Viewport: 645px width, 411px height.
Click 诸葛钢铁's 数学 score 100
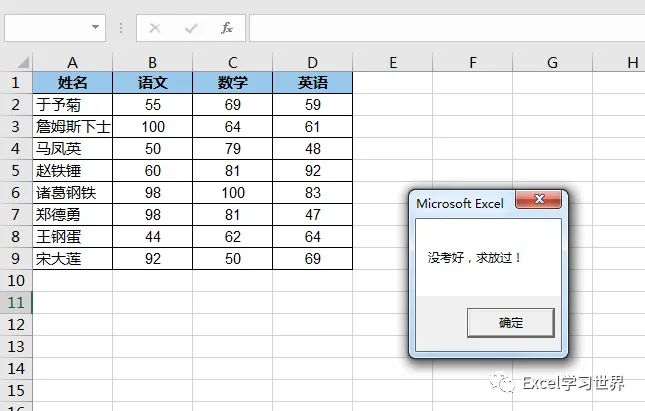(x=232, y=193)
